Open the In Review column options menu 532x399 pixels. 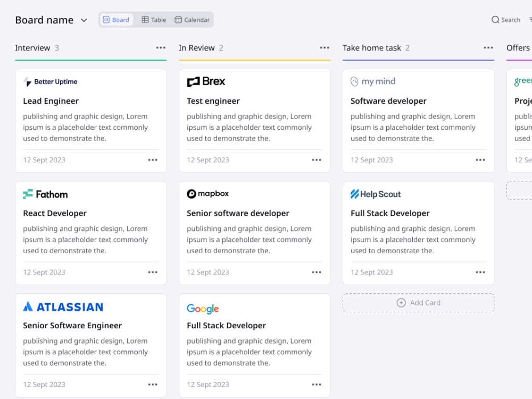[325, 48]
